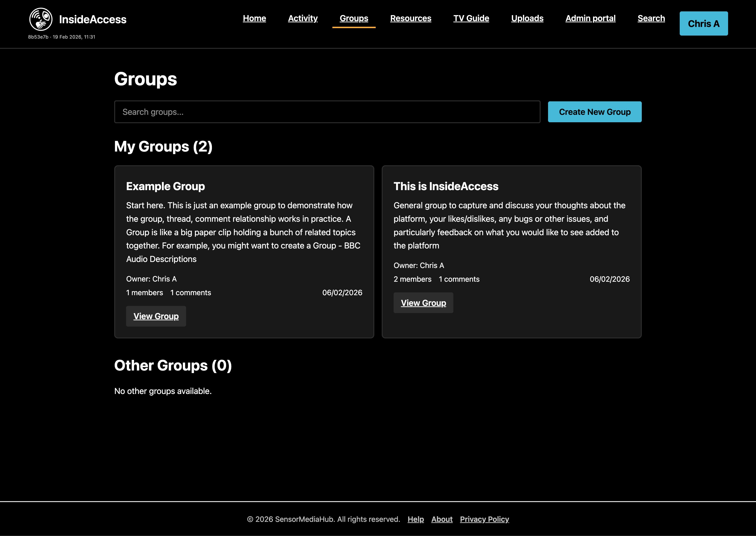Click the InsideAccess logo icon
The height and width of the screenshot is (536, 756).
41,19
